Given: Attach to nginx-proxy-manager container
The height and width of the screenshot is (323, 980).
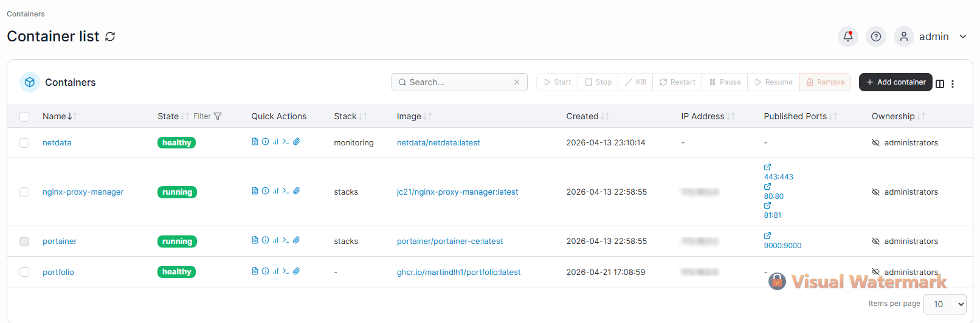Looking at the screenshot, I should [296, 191].
